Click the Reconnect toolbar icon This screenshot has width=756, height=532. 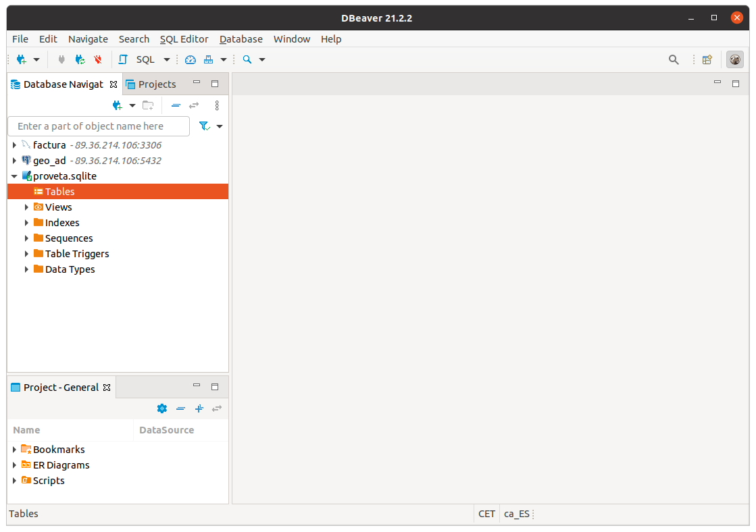tap(80, 59)
